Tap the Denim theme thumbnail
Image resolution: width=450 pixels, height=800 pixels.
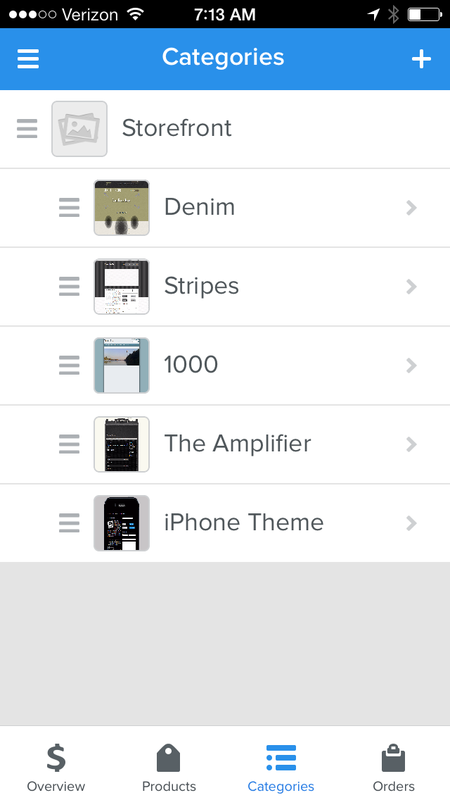[121, 208]
